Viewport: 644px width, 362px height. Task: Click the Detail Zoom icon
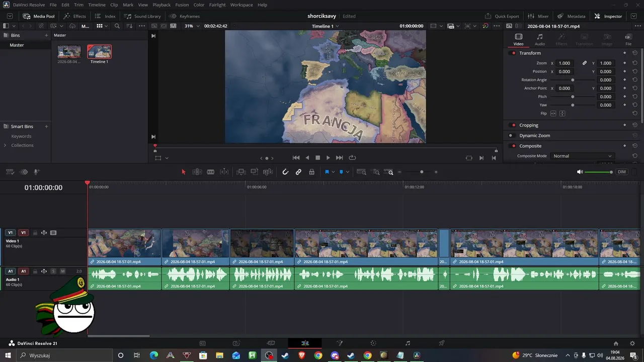click(376, 172)
